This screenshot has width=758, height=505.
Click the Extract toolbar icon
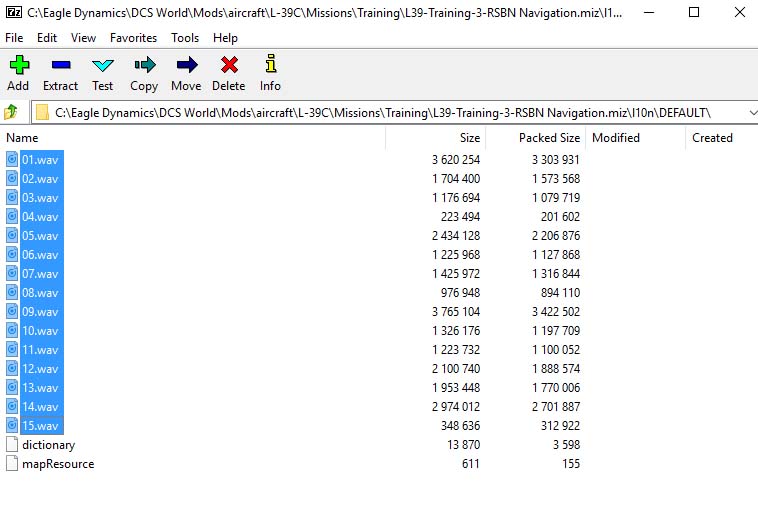[61, 65]
